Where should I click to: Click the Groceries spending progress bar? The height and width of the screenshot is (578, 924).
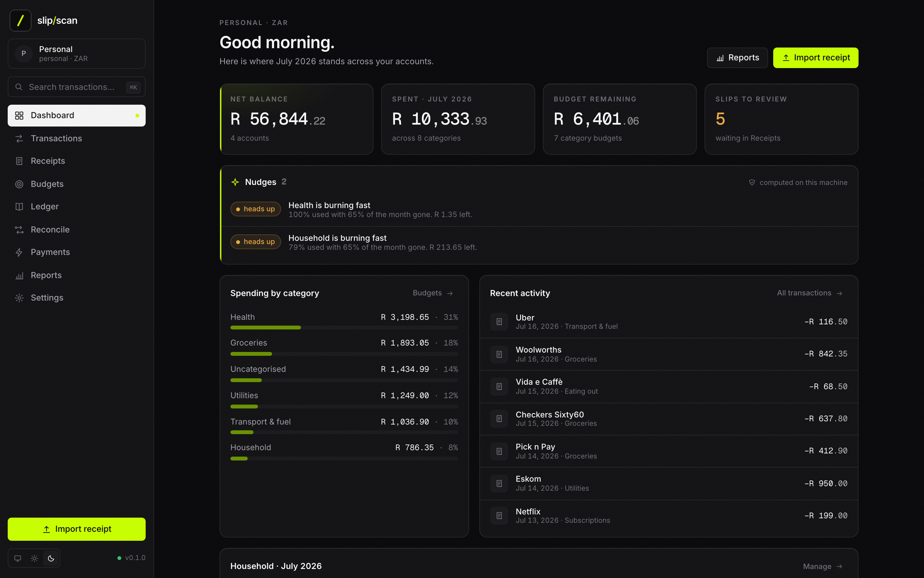pyautogui.click(x=344, y=354)
